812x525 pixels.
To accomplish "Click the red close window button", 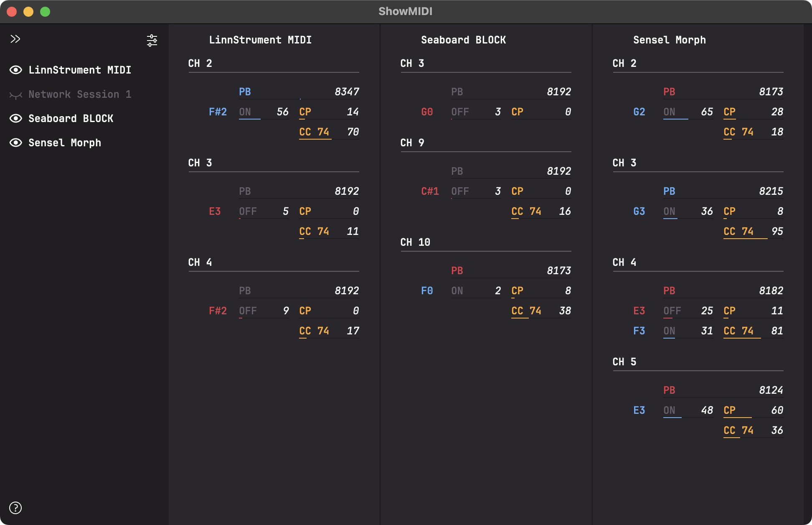I will [12, 12].
